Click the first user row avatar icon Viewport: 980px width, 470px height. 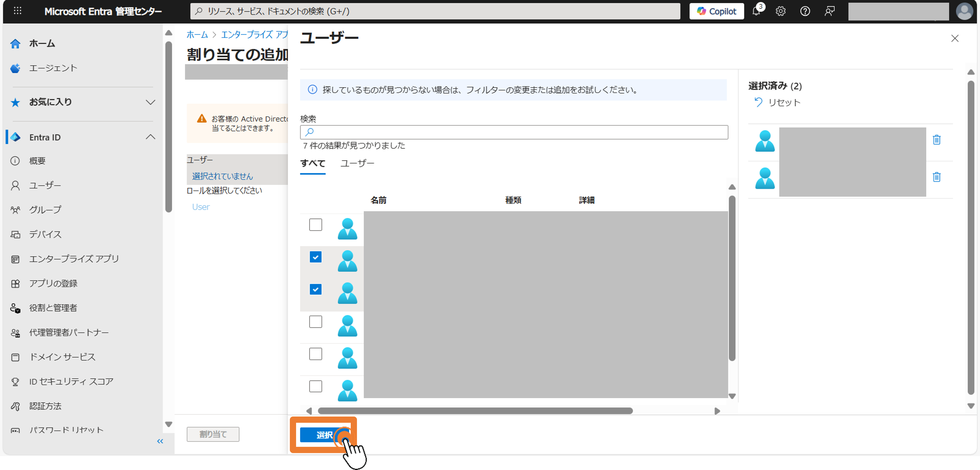point(347,228)
